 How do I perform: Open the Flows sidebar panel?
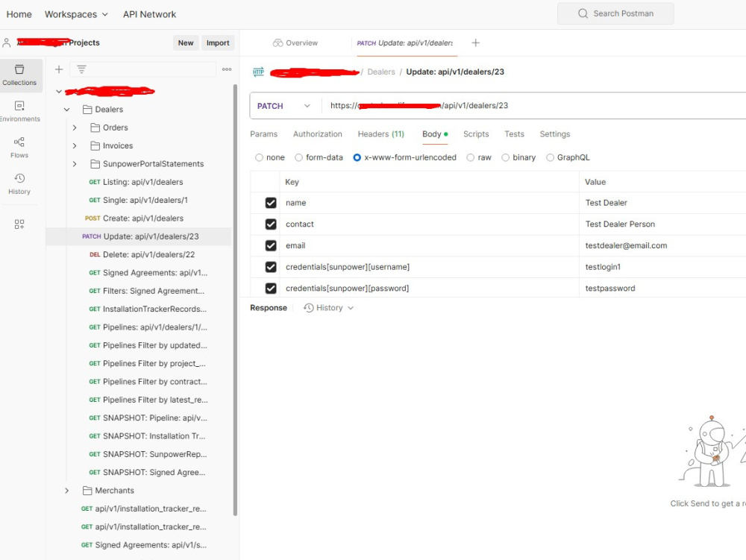click(x=19, y=148)
